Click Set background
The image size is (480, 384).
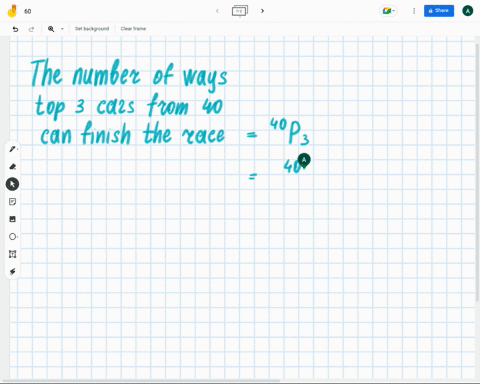pos(92,29)
